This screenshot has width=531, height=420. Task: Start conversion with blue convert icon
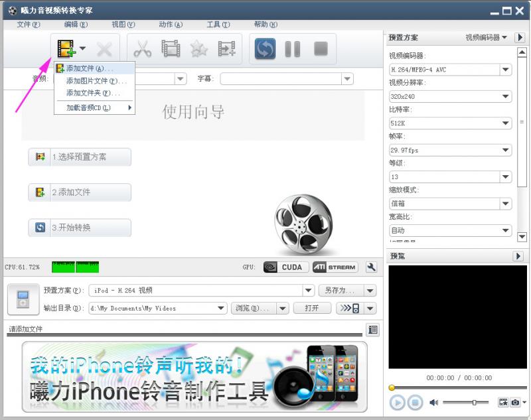265,48
